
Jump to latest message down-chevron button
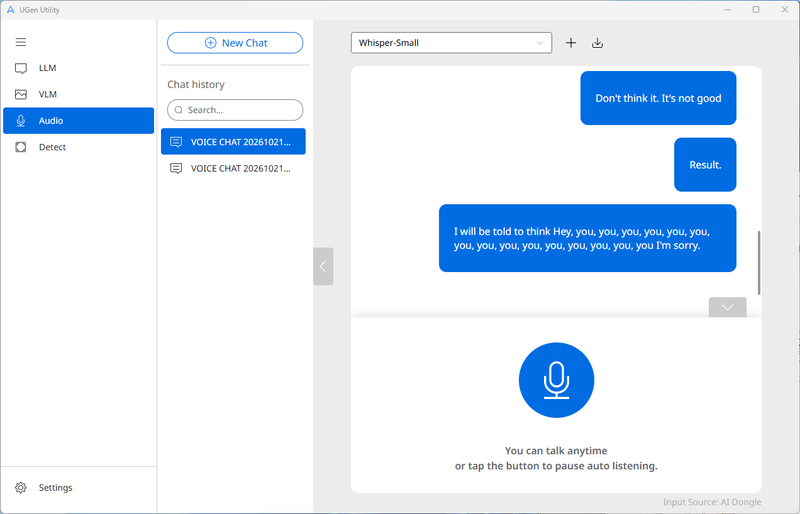tap(728, 307)
